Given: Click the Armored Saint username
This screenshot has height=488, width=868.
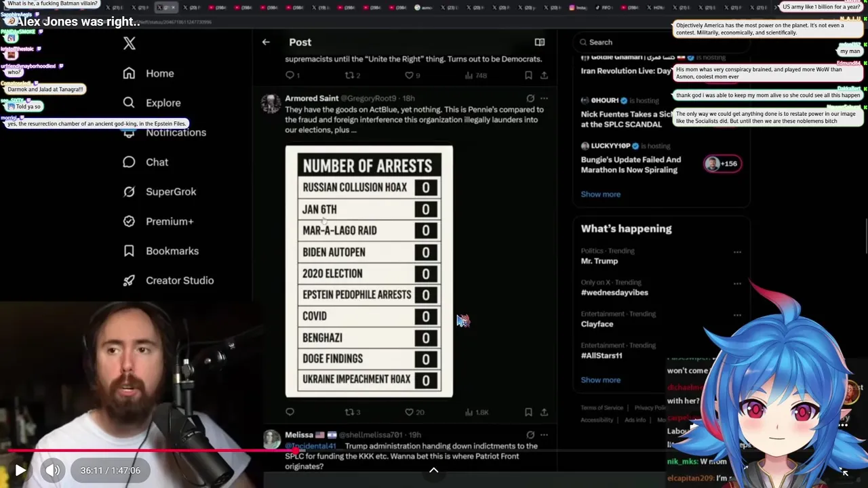Looking at the screenshot, I should (311, 98).
